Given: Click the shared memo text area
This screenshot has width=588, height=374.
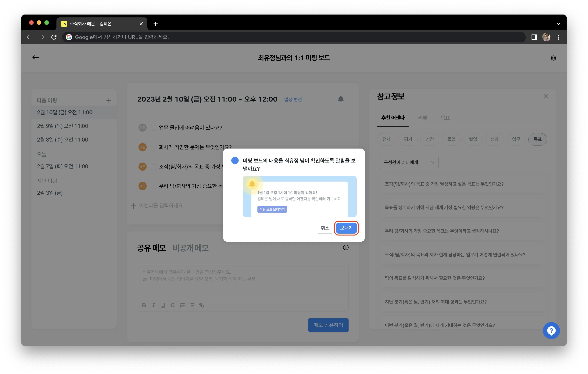Looking at the screenshot, I should coord(243,282).
